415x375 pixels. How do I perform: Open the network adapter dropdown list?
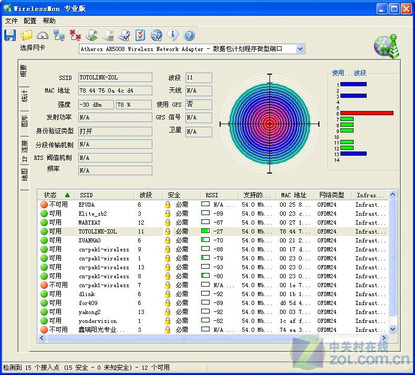(x=300, y=49)
